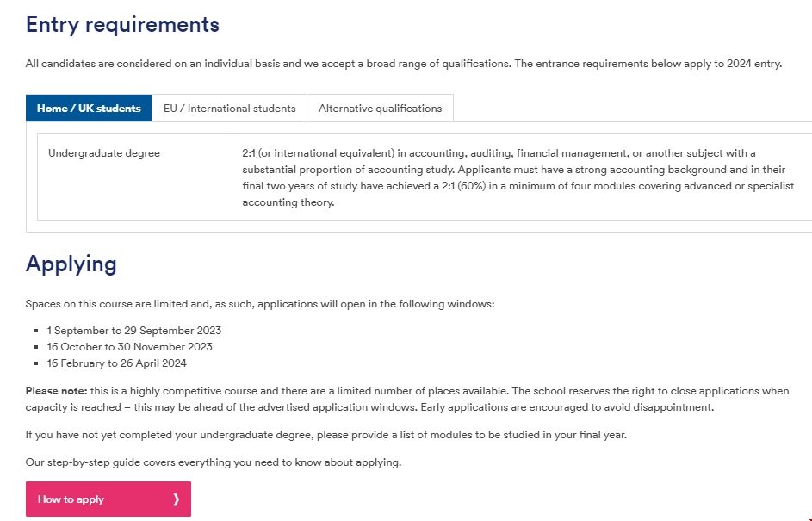Click the 2:1 accounting requirement description
This screenshot has width=812, height=521.
(518, 177)
